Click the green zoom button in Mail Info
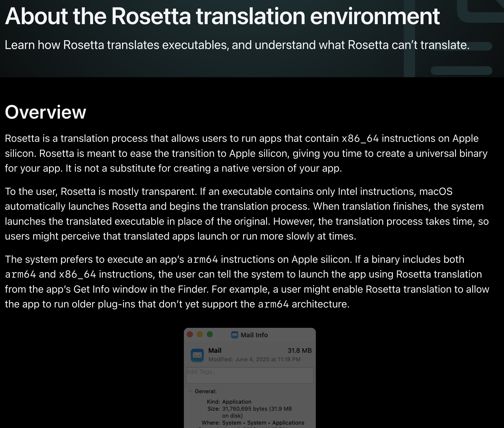Image resolution: width=504 pixels, height=428 pixels. [210, 335]
